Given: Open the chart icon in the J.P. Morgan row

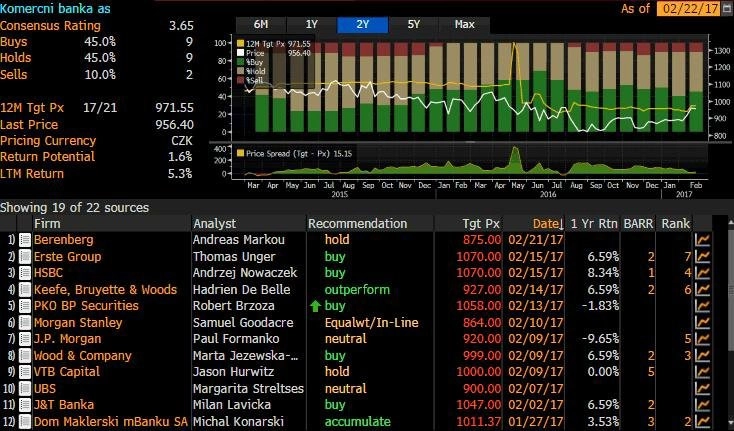Looking at the screenshot, I should (x=703, y=339).
